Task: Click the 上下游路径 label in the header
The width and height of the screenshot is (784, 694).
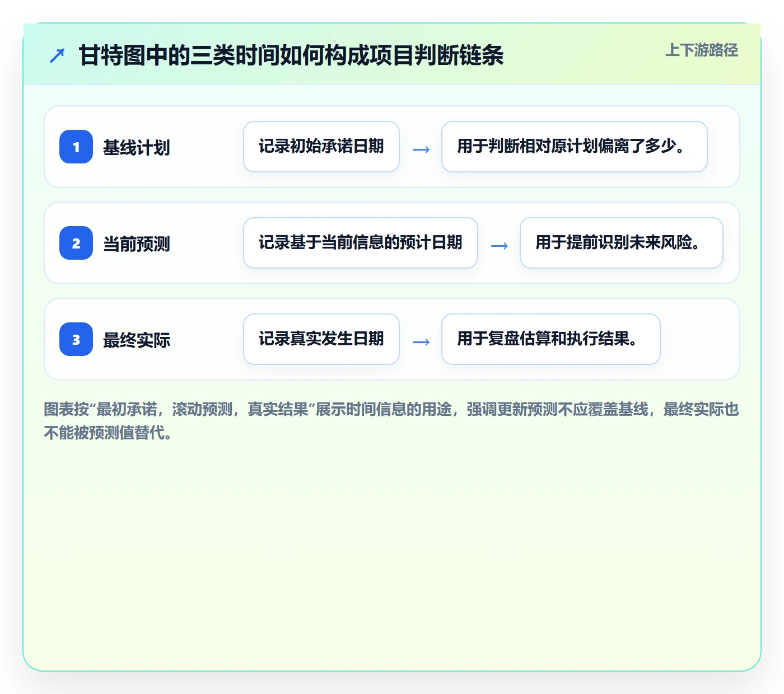Action: click(x=702, y=50)
